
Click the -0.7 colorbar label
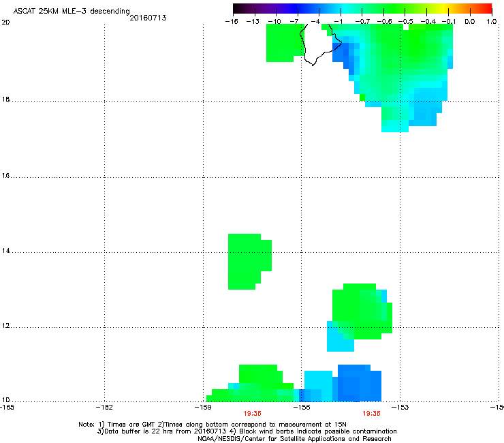362,22
